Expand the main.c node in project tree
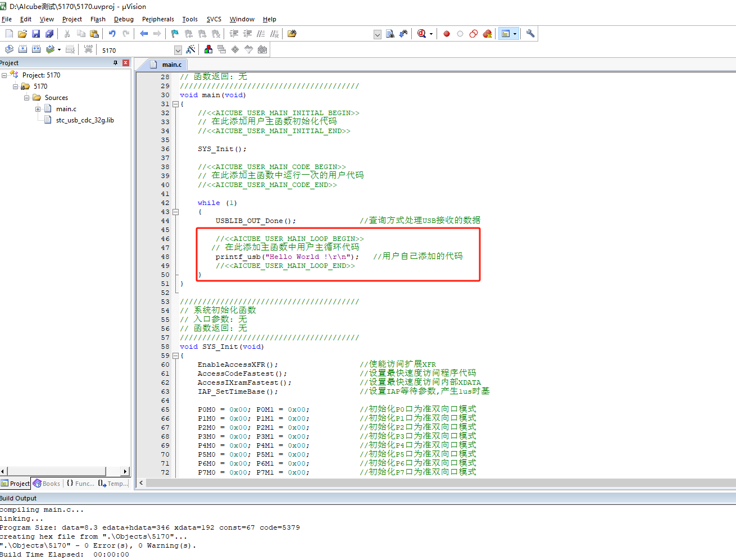 click(38, 109)
